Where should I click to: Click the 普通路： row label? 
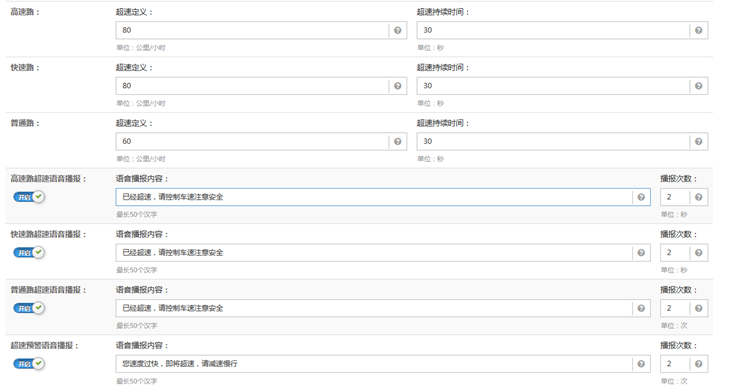pos(25,123)
